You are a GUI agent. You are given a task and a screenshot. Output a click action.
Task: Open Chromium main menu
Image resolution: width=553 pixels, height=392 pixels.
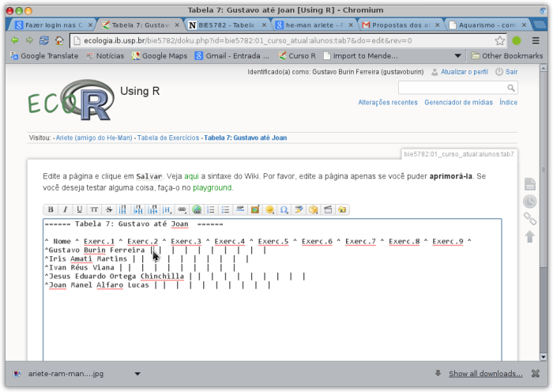pyautogui.click(x=536, y=40)
